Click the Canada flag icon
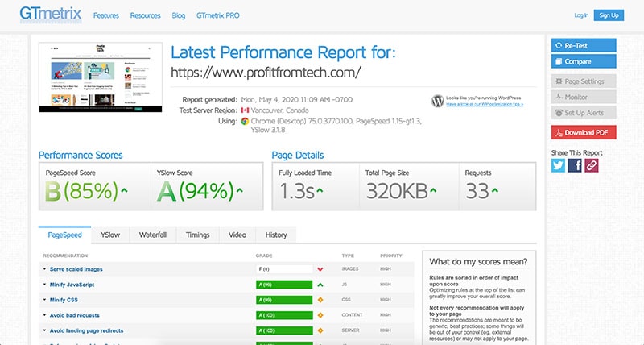 246,110
